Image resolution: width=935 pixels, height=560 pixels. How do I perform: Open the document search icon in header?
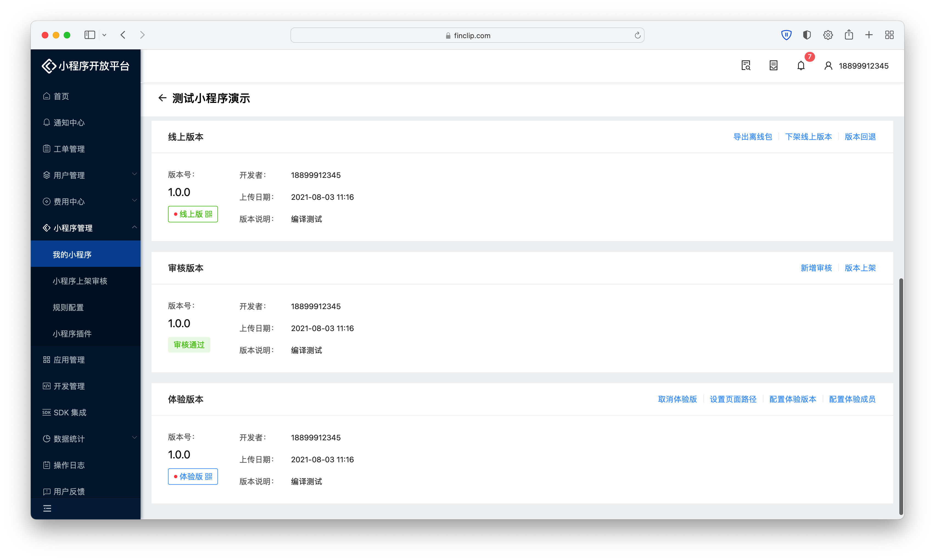click(746, 66)
